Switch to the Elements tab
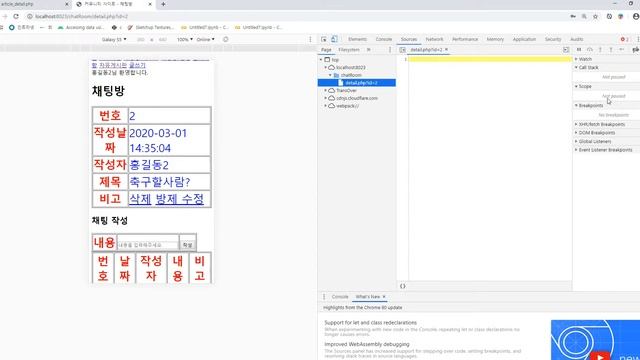Screen dimensions: 640x360 pos(358,39)
